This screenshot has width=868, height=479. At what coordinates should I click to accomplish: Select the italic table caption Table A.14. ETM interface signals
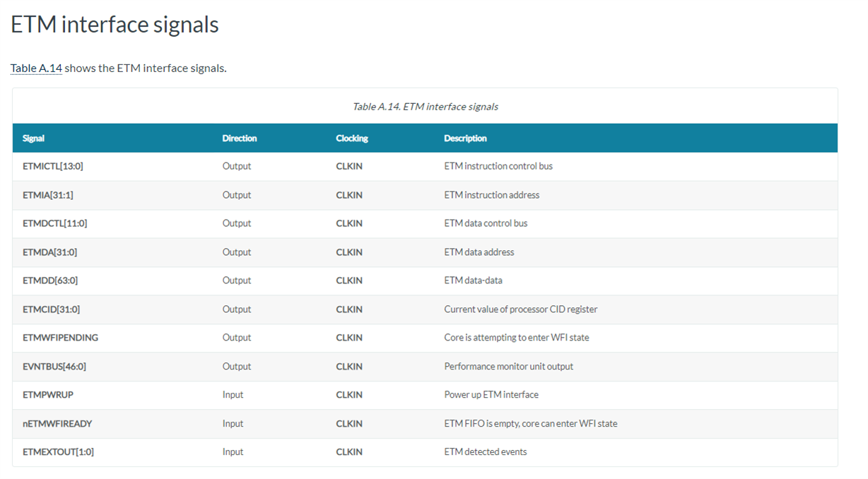click(x=426, y=107)
